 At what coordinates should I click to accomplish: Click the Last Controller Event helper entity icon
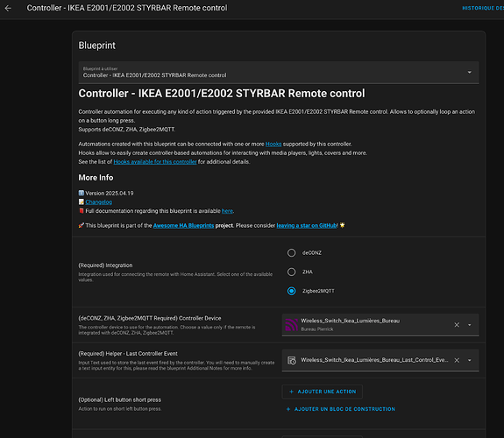tap(292, 360)
